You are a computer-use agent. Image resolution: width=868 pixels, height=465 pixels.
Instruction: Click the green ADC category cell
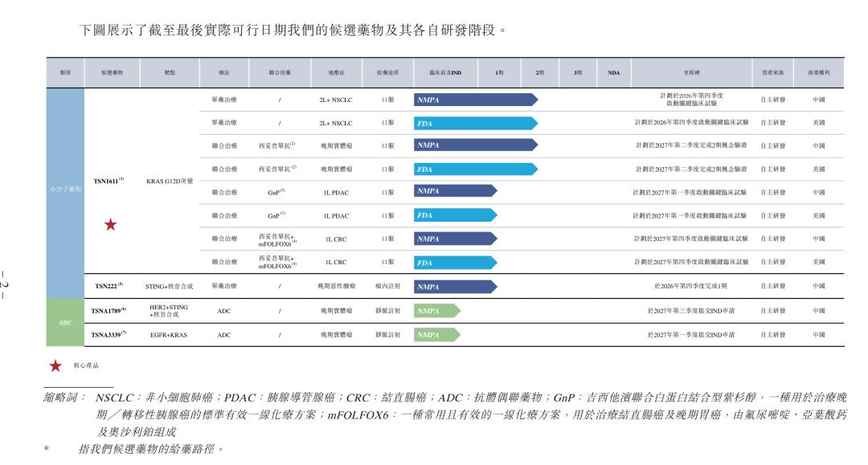click(65, 322)
